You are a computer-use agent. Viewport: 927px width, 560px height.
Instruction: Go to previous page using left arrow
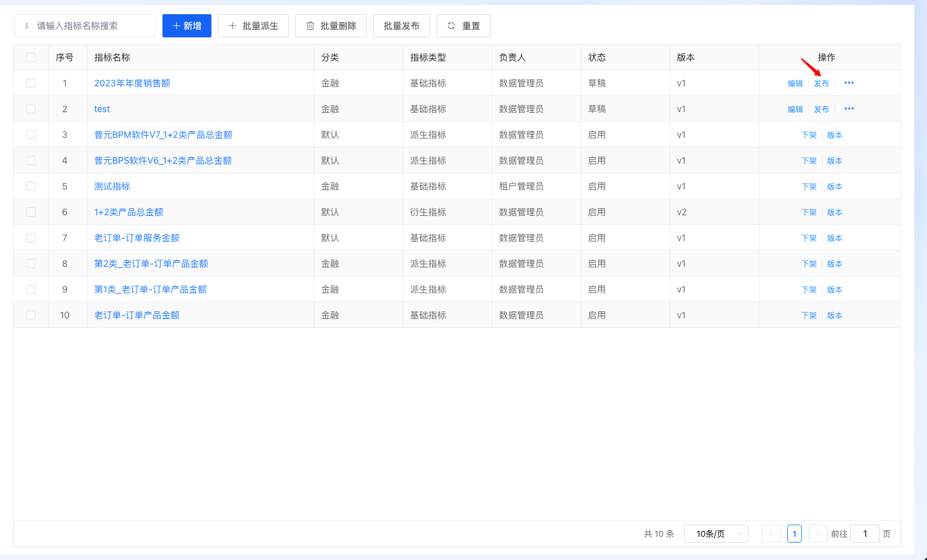point(770,534)
